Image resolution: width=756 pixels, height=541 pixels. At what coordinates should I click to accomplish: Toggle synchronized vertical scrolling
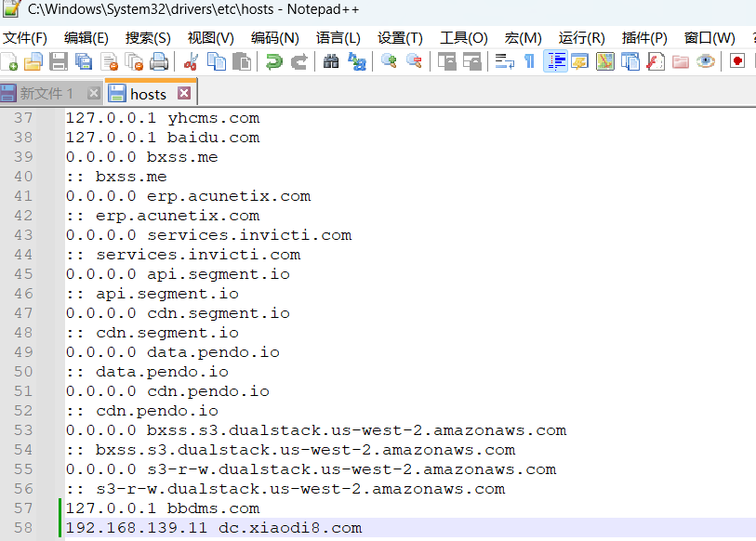(x=446, y=61)
